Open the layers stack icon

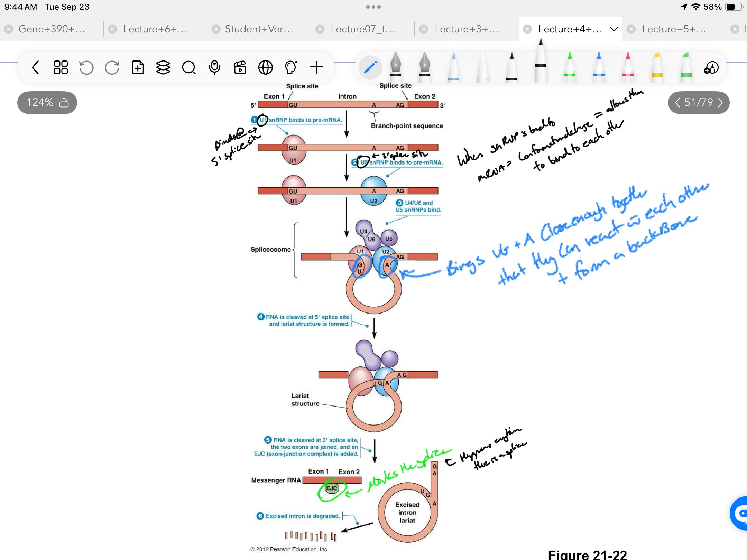[x=163, y=67]
